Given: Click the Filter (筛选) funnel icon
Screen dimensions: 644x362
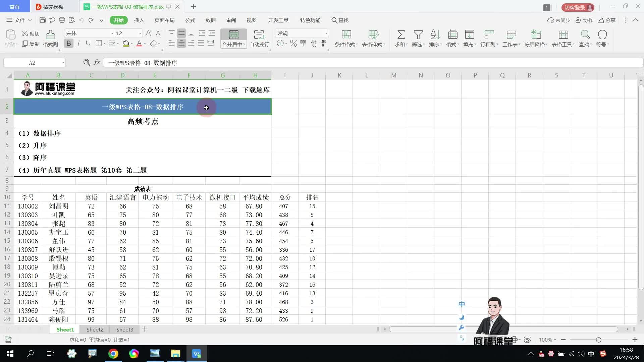Looking at the screenshot, I should click(x=418, y=35).
